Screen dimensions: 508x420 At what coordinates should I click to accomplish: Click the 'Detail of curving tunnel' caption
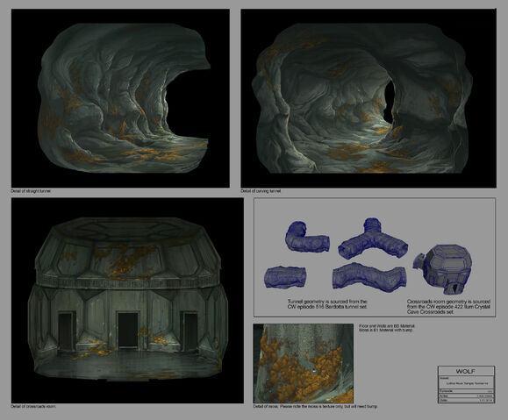point(261,191)
